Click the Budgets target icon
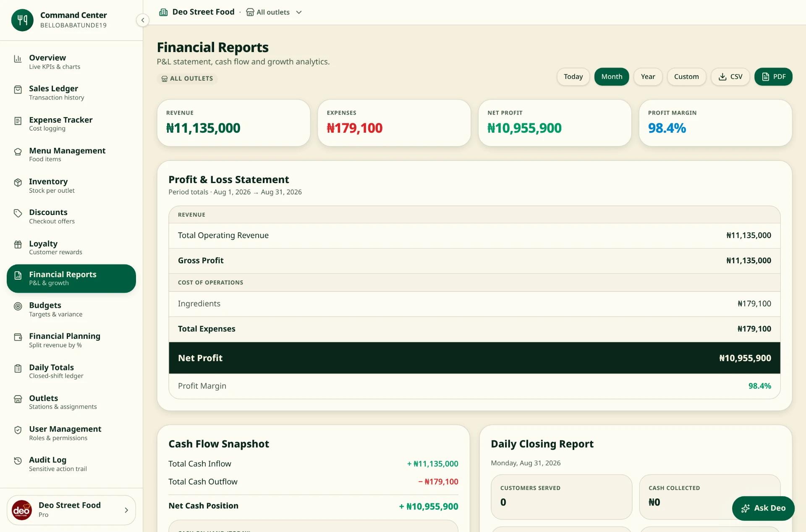Screen dimensions: 806x532 [x=18, y=306]
